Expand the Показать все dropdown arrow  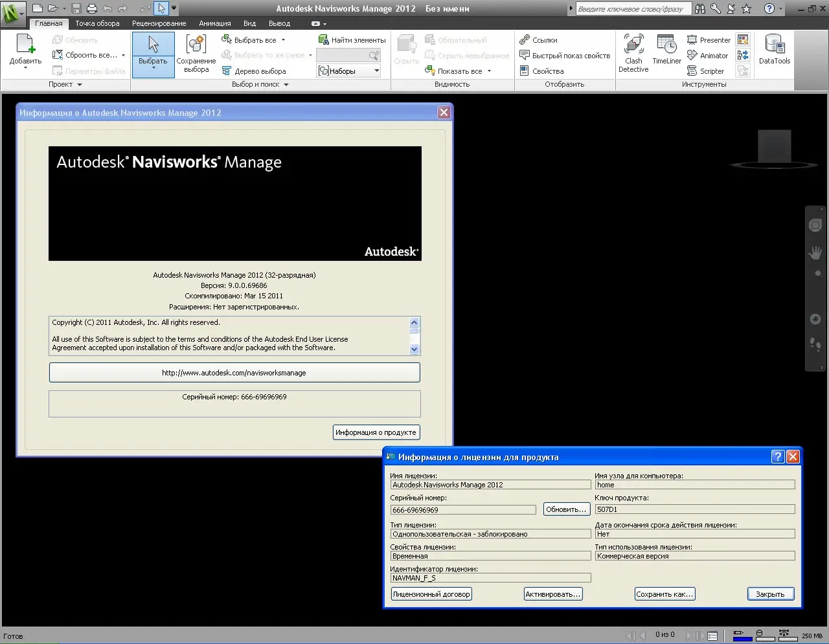point(489,71)
